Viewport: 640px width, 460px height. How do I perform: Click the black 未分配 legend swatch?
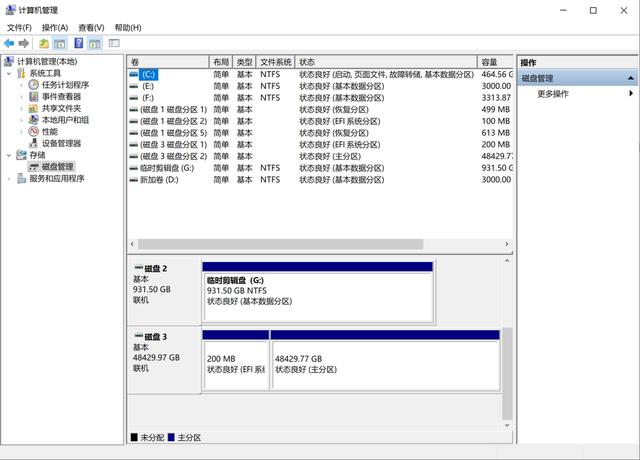pyautogui.click(x=134, y=437)
